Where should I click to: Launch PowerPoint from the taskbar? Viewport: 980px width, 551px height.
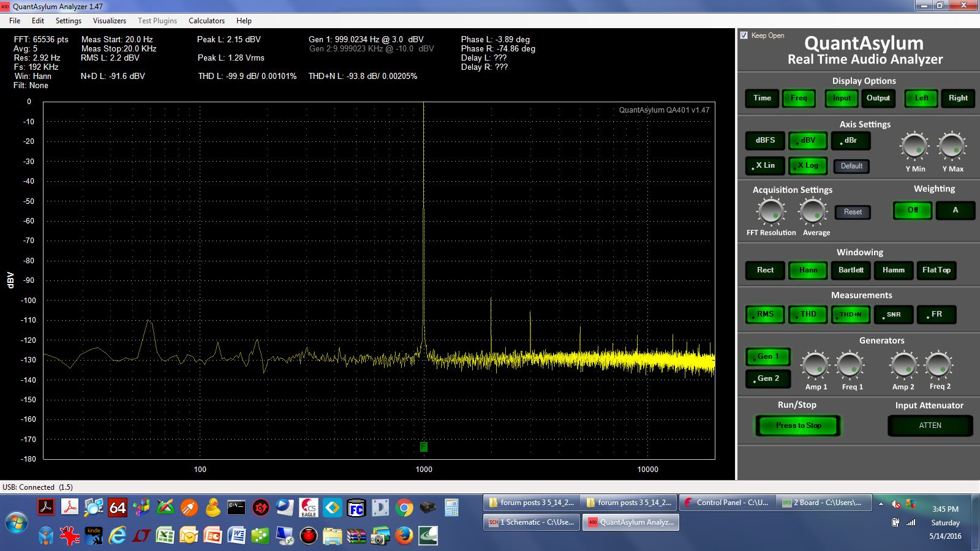tap(213, 536)
